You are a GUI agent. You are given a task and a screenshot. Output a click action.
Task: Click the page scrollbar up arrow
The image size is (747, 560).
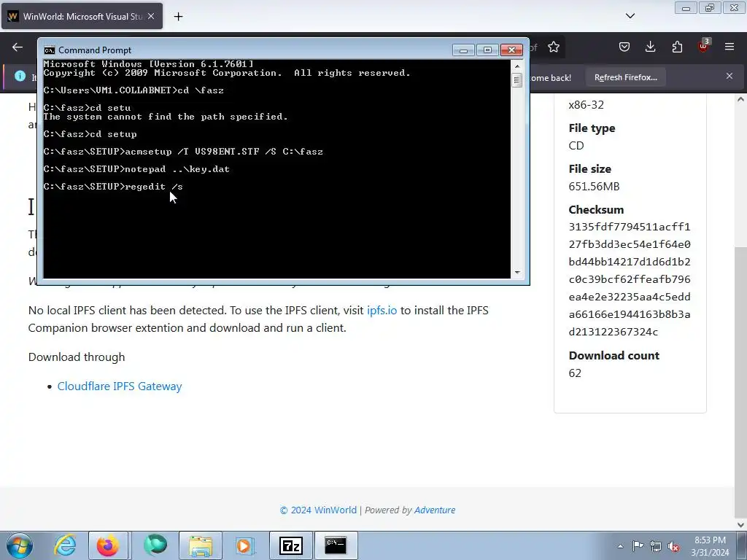740,99
